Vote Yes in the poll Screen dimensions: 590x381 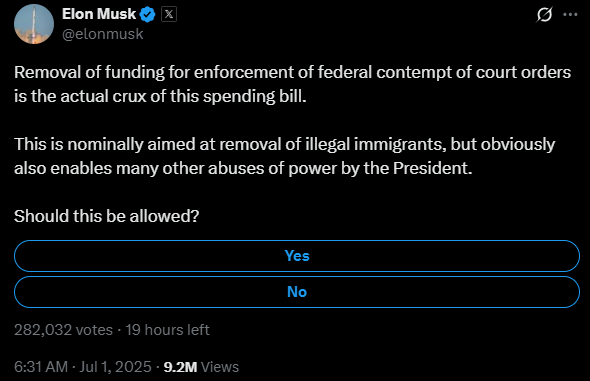click(x=297, y=256)
